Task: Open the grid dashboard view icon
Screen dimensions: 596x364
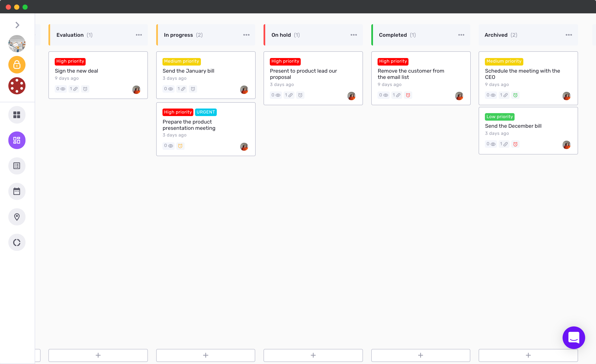Action: [x=17, y=115]
